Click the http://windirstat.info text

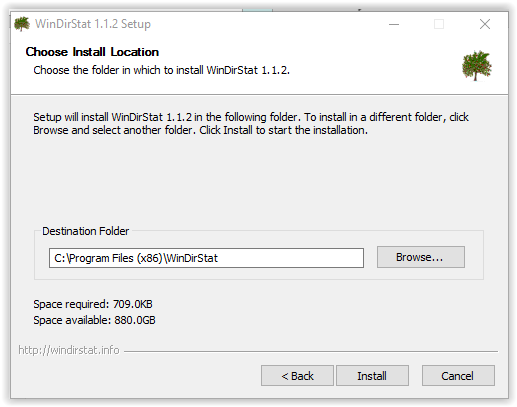tap(69, 350)
